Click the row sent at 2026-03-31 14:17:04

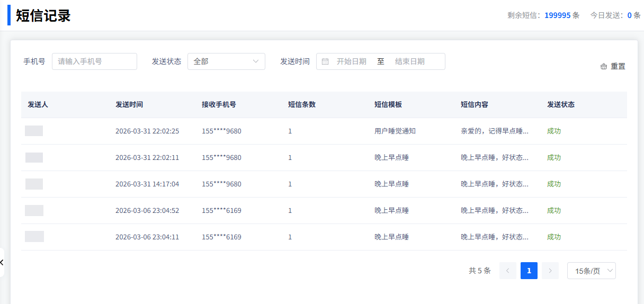pos(147,184)
